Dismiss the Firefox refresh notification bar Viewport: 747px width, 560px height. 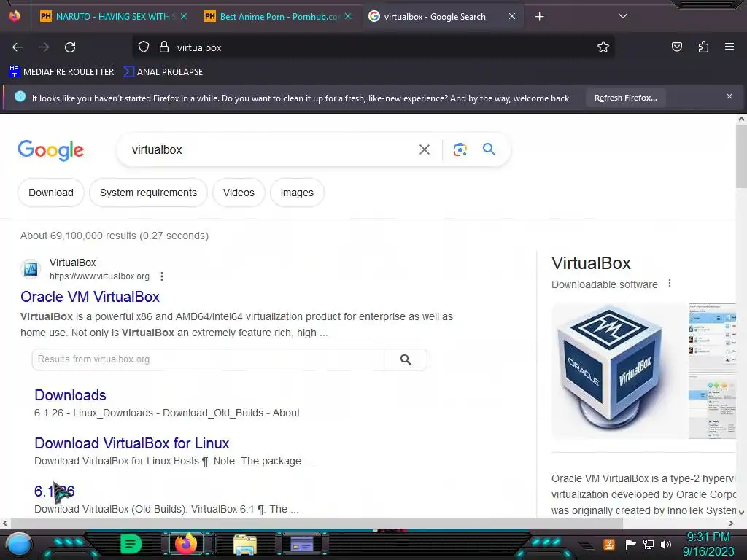pos(729,97)
